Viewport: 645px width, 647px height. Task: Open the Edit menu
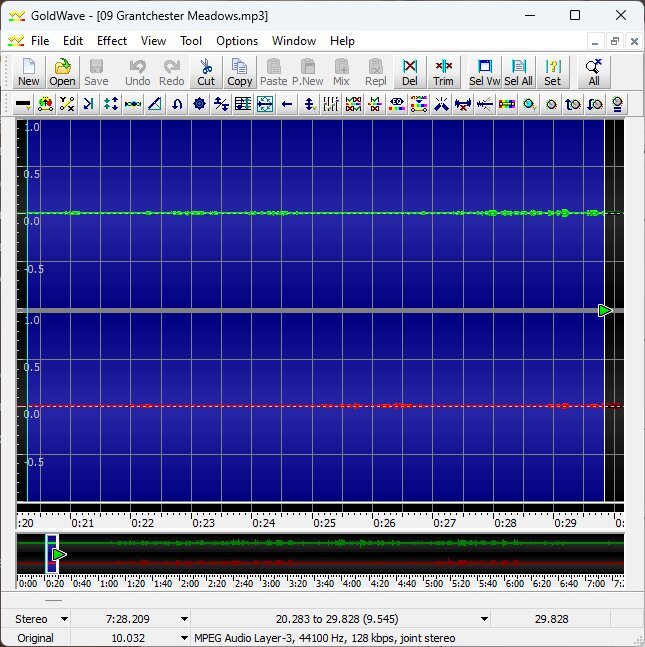[73, 41]
